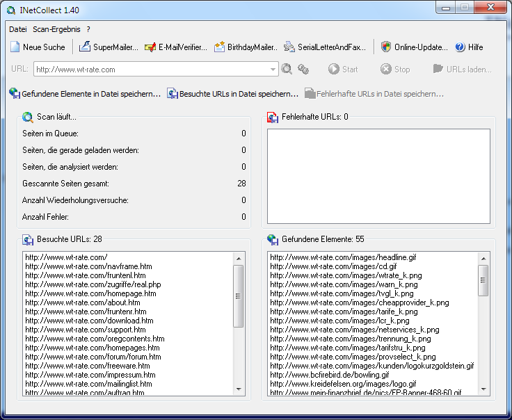Click the Scan läuft magnifier icon
The image size is (512, 420).
tap(28, 117)
